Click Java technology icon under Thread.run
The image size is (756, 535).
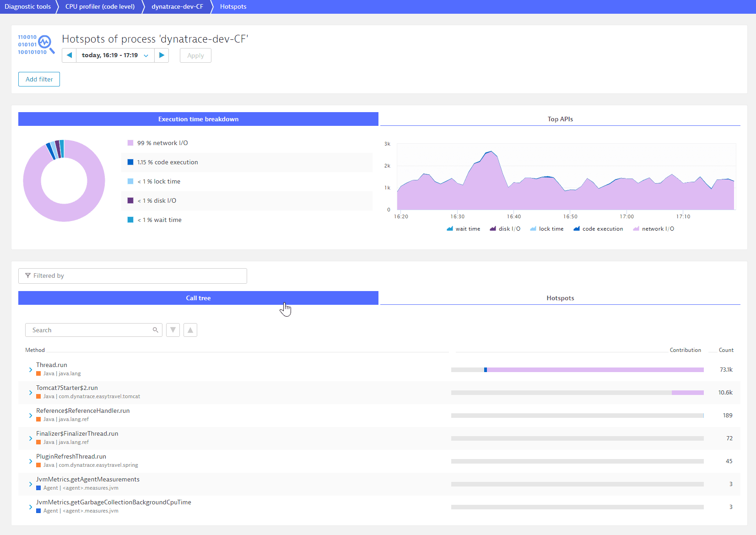(38, 373)
